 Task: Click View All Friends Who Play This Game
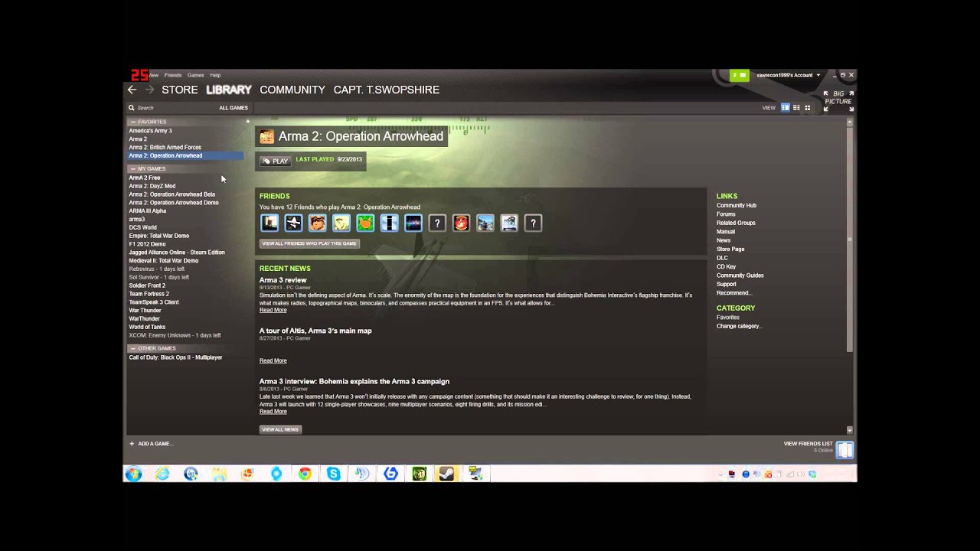pos(309,243)
